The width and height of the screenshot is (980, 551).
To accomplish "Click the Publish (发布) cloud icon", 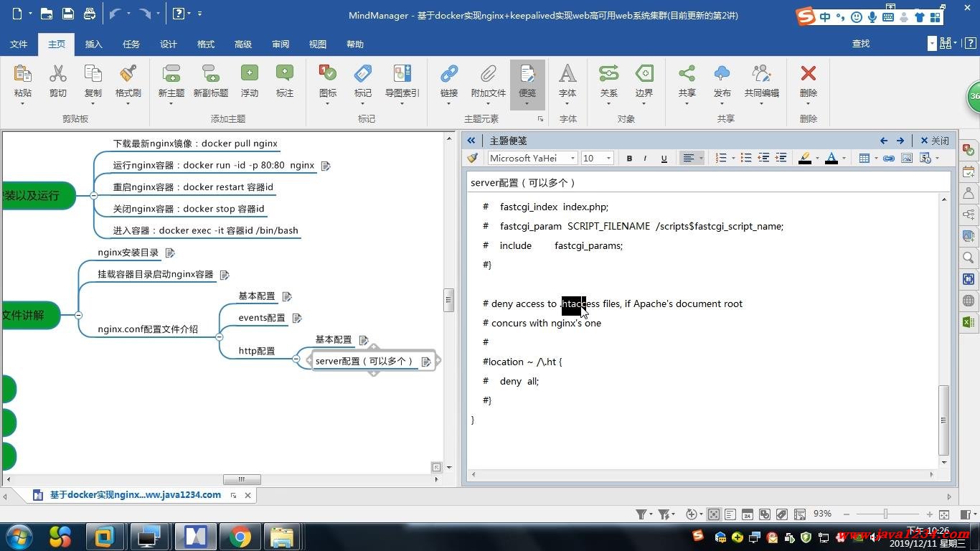I will click(722, 74).
